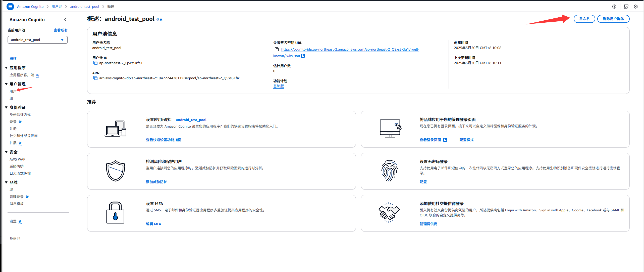
Task: Click the 删除用户群体 button
Action: [613, 19]
